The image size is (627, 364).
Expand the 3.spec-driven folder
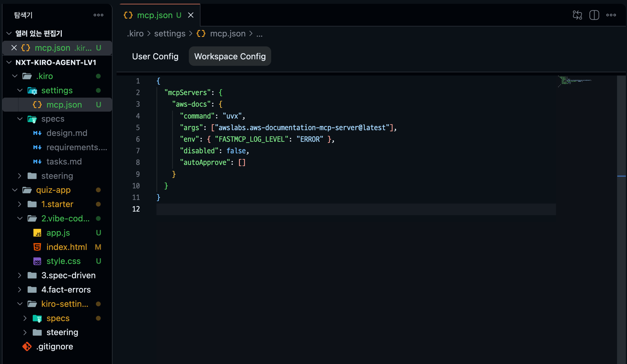point(20,275)
